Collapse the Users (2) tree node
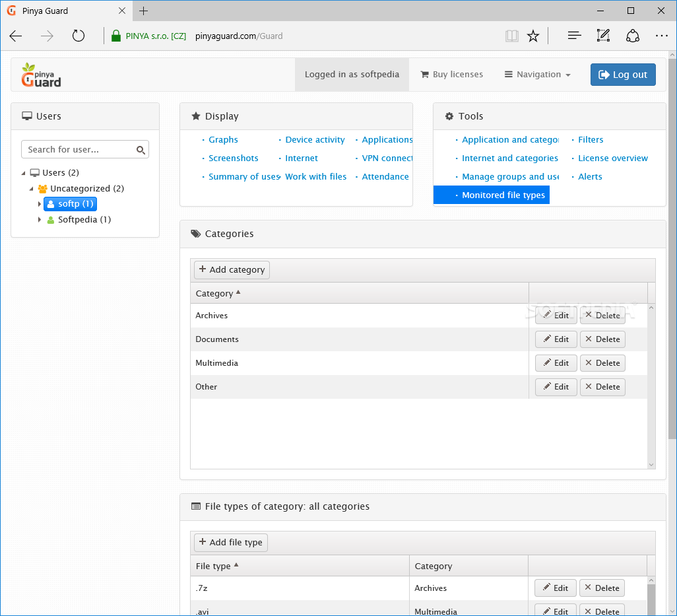This screenshot has height=616, width=677. pos(23,173)
